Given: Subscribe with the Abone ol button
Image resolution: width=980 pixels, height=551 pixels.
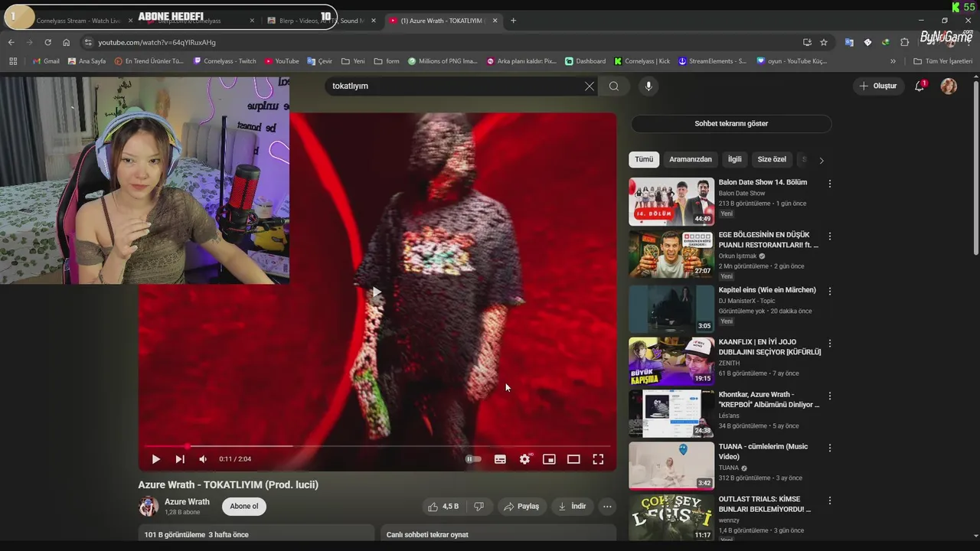Looking at the screenshot, I should (244, 506).
